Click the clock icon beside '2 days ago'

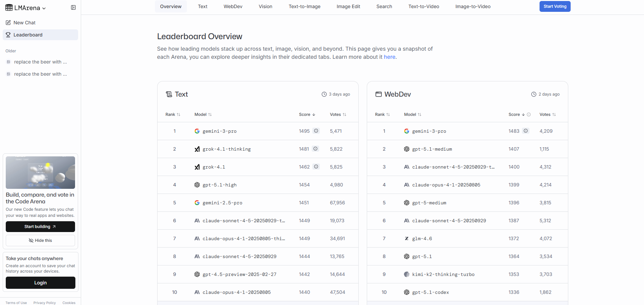(534, 94)
